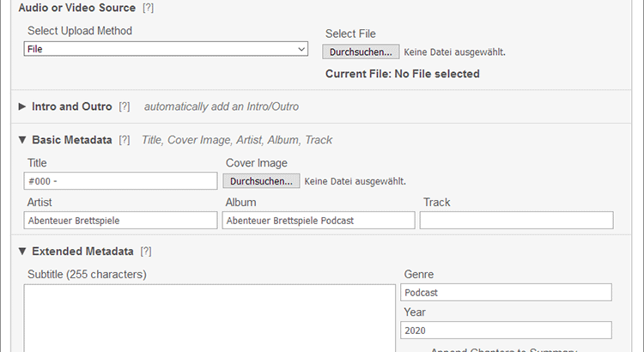644x352 pixels.
Task: Click the Artist text field
Action: (121, 221)
